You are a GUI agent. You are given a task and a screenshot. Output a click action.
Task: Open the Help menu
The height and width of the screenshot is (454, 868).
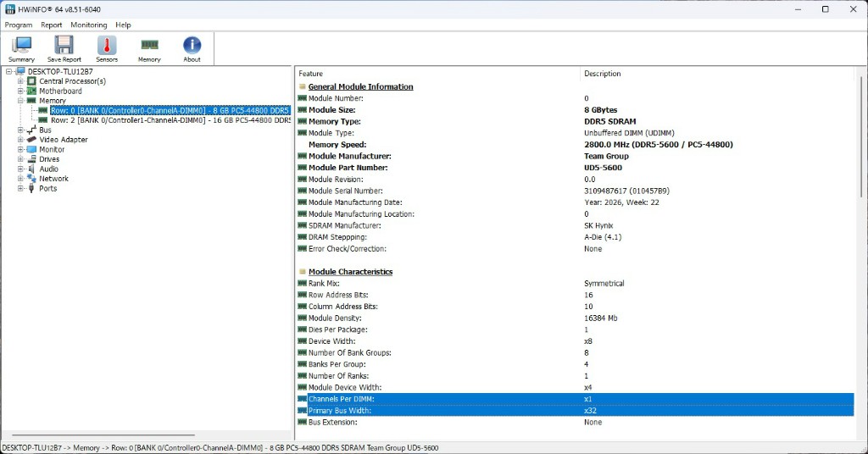point(124,25)
